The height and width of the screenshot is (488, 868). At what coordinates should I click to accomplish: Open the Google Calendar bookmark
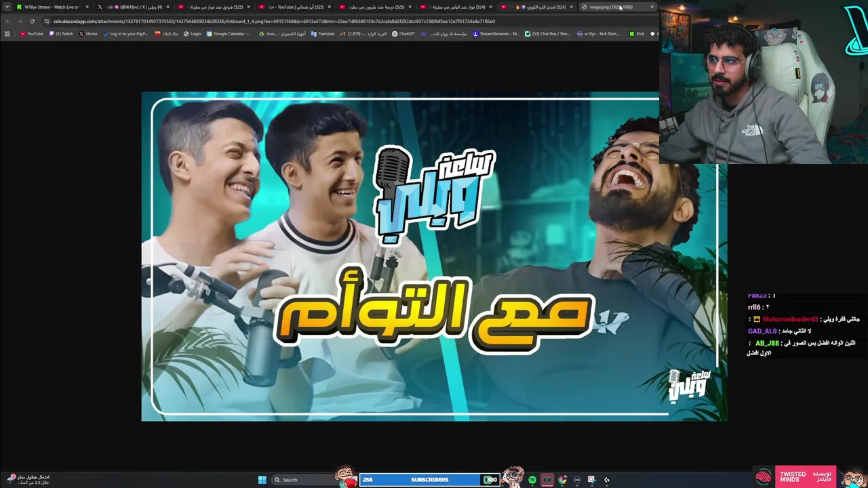[x=229, y=33]
